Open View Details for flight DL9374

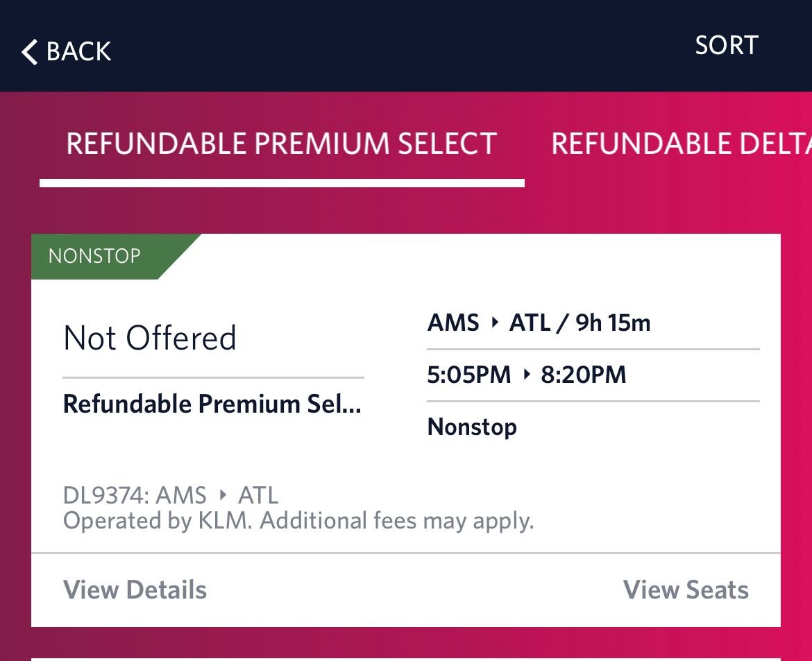135,590
